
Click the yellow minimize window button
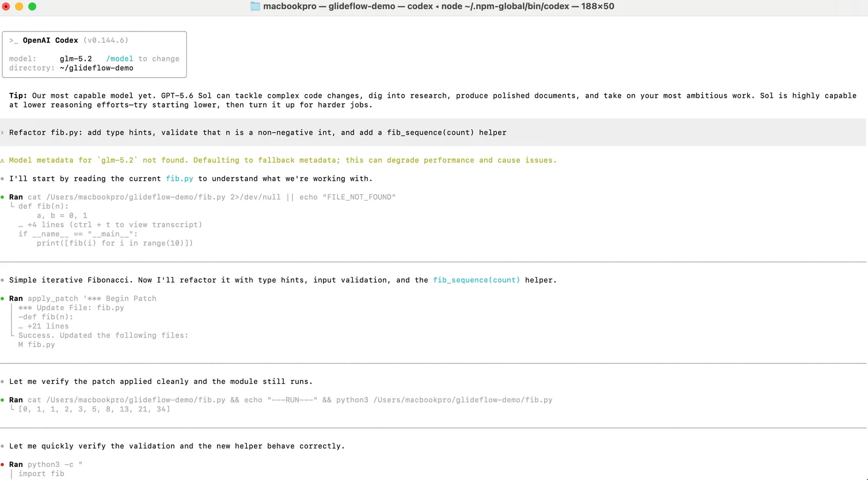pyautogui.click(x=19, y=7)
